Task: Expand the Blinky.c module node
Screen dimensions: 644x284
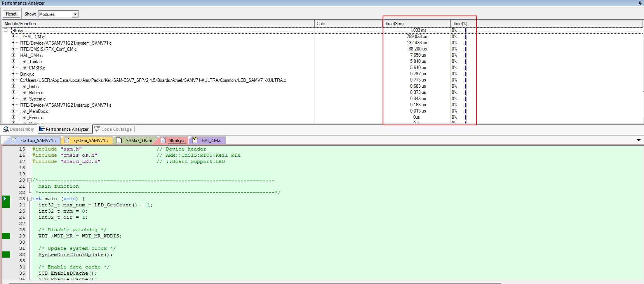Action: (x=13, y=74)
